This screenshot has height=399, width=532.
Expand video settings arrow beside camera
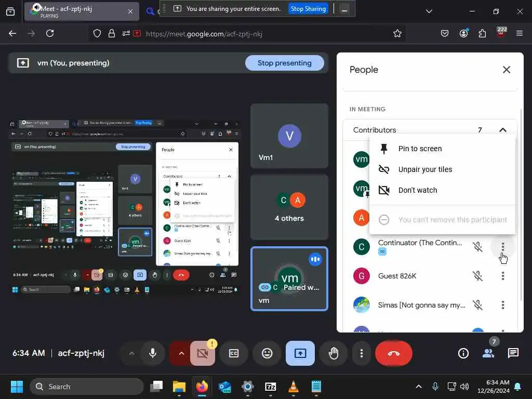tap(181, 353)
